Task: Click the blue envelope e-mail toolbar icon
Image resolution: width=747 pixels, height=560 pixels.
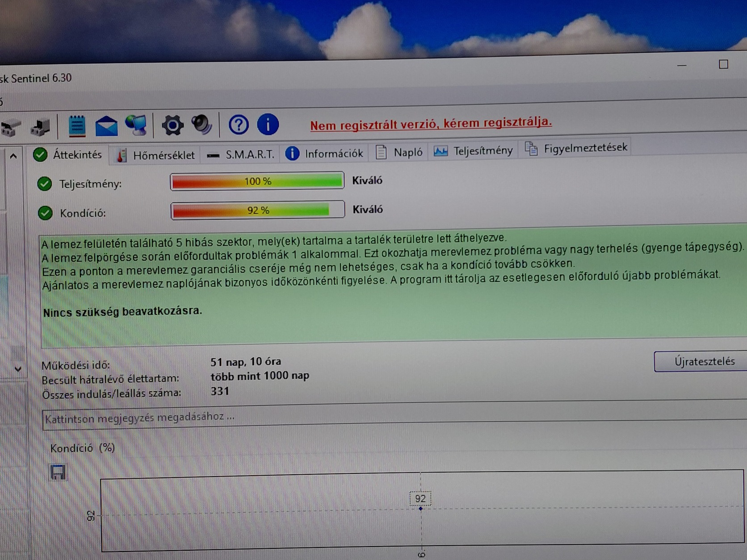Action: [x=106, y=126]
